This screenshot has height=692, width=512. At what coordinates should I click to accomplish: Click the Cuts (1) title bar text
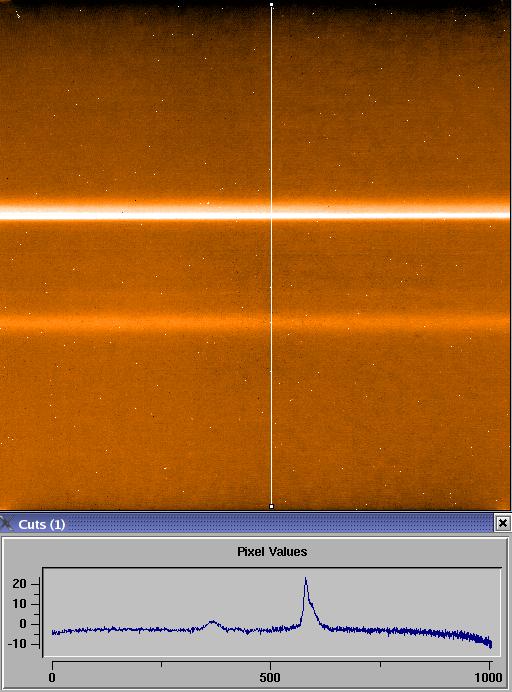coord(41,524)
